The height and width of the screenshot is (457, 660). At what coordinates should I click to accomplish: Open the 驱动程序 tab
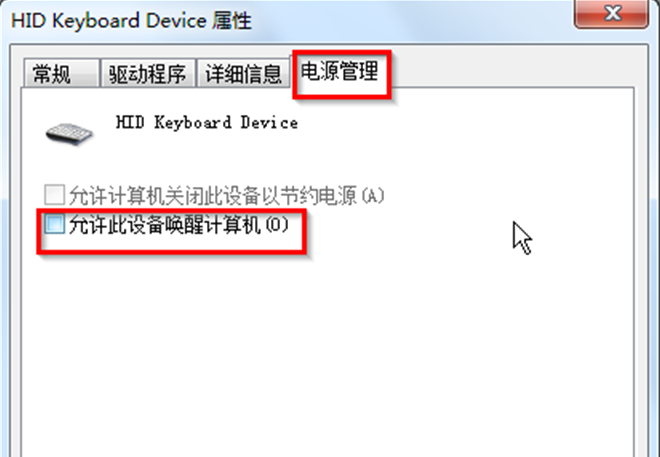click(x=147, y=73)
